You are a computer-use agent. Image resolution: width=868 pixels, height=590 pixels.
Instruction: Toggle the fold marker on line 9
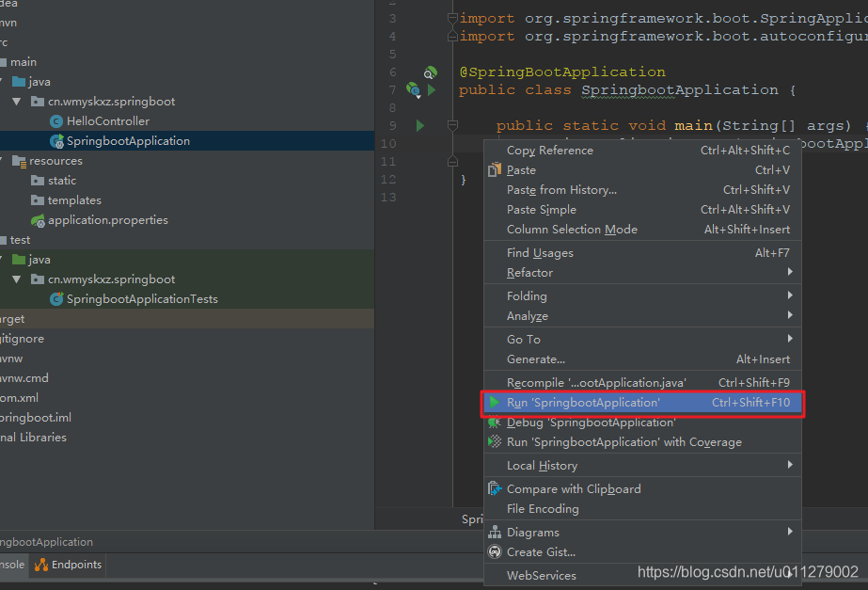452,126
